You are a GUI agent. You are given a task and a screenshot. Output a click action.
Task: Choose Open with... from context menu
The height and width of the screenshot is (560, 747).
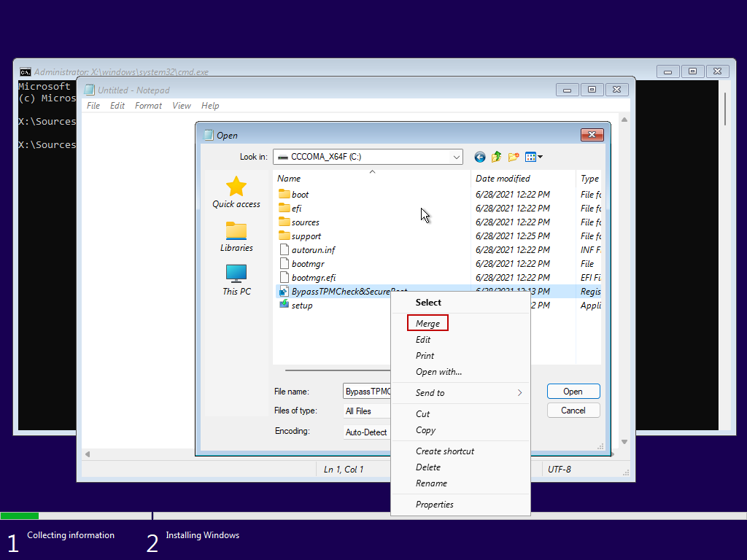(438, 372)
